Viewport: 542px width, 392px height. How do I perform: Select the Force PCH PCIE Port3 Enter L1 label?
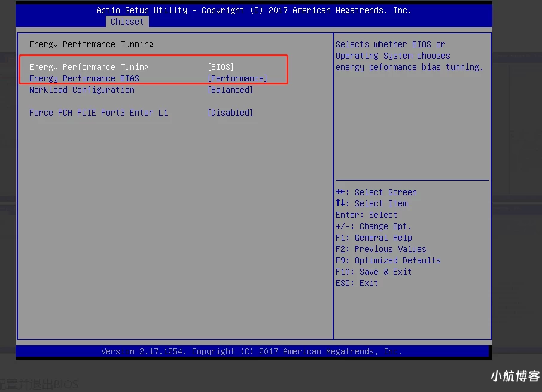(x=98, y=113)
